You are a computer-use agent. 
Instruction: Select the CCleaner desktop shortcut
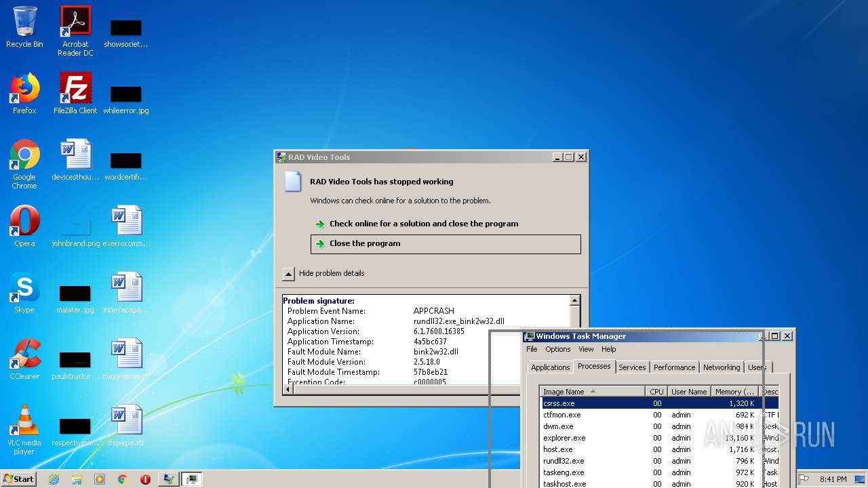point(24,359)
